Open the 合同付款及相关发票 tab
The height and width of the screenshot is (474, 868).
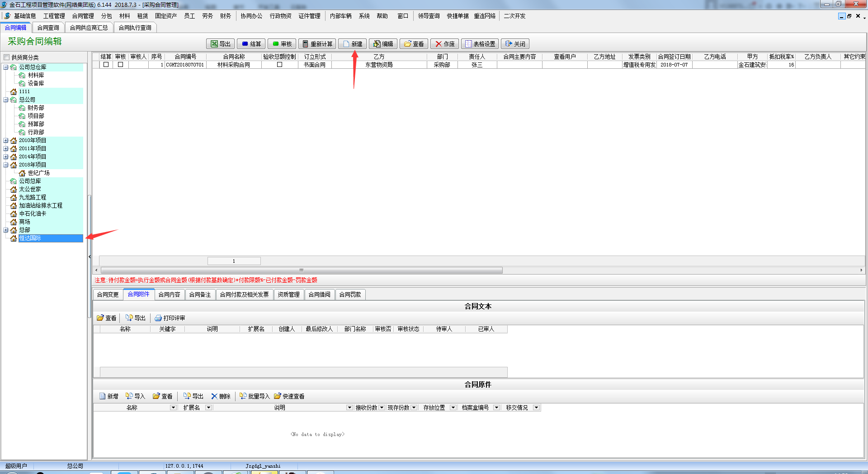point(244,294)
